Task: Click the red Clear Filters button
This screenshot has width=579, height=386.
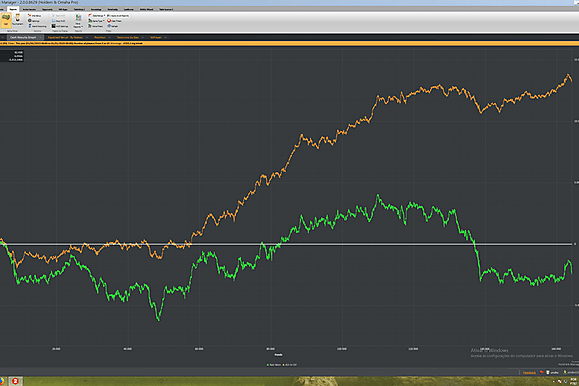Action: pyautogui.click(x=114, y=21)
